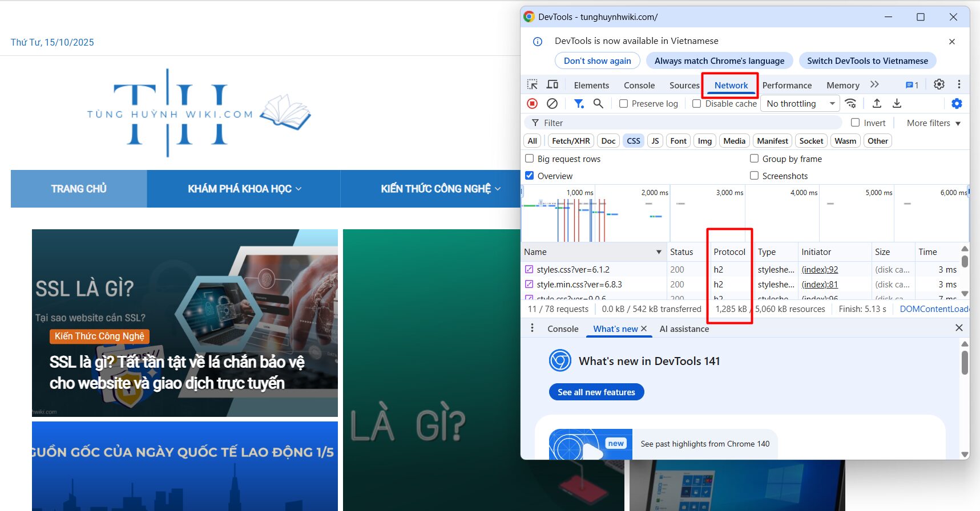Open network conditions wifi icon

pos(850,103)
